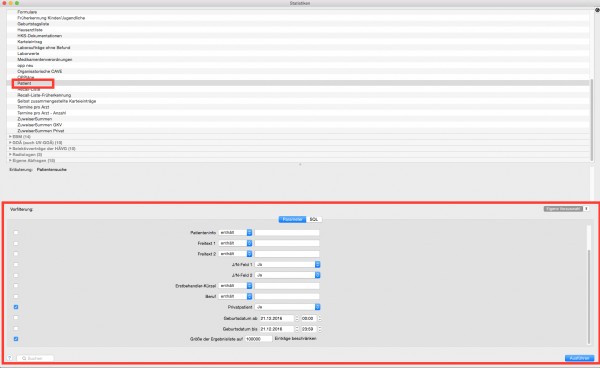Screen dimensions: 600x368
Task: Click the help question mark icon
Action: [10, 358]
